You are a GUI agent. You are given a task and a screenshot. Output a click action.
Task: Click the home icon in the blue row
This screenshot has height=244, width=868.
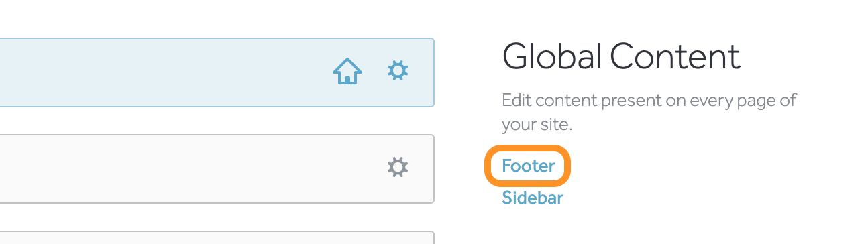point(347,71)
